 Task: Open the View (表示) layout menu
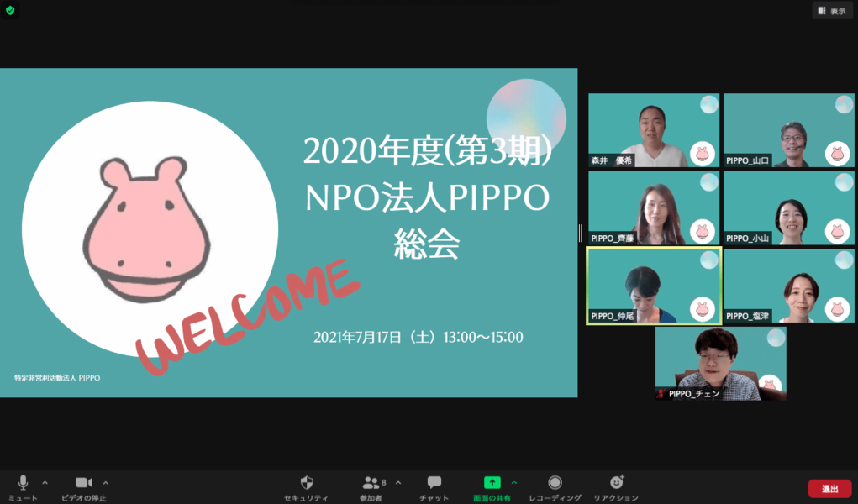click(x=832, y=11)
